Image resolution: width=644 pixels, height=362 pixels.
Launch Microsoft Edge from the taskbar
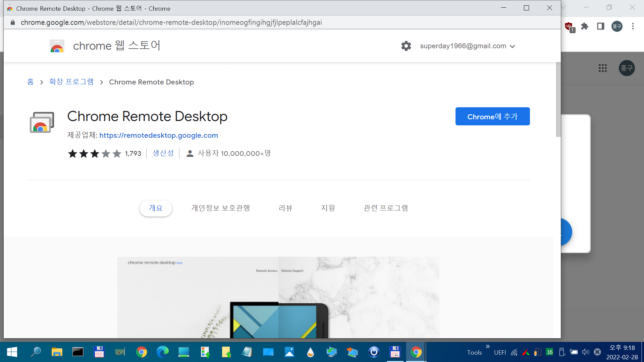tap(163, 352)
